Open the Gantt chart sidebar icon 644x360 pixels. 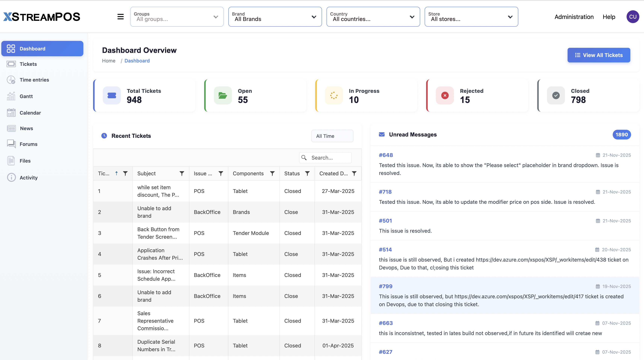coord(11,96)
